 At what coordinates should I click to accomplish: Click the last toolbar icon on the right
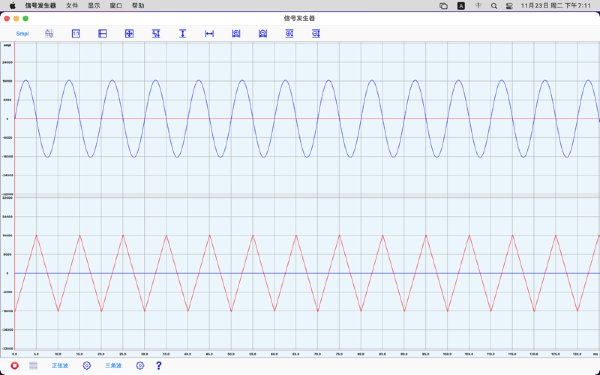(316, 34)
